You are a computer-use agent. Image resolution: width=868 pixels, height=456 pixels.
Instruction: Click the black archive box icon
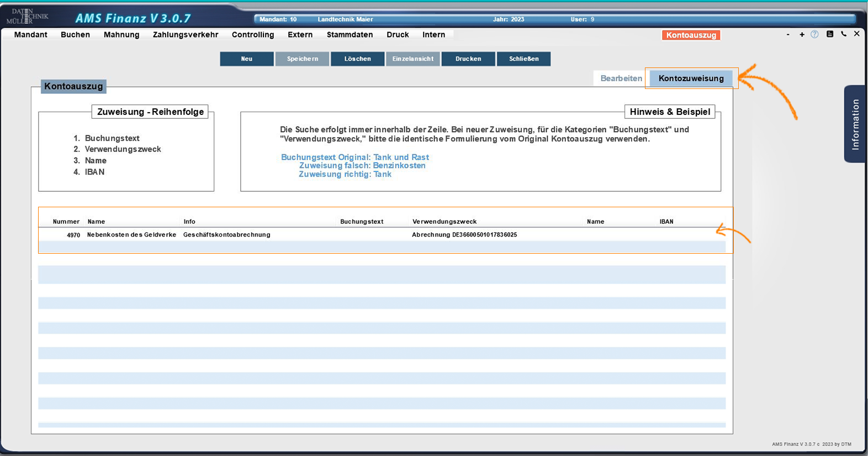coord(829,34)
